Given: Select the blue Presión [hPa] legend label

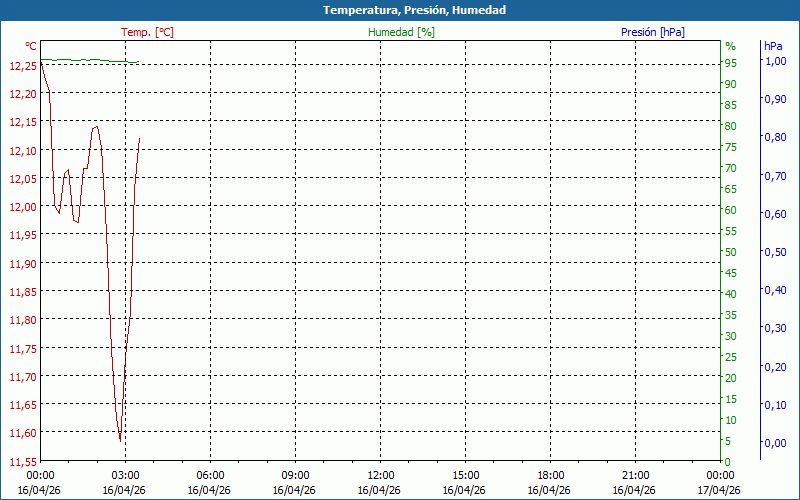Looking at the screenshot, I should point(653,32).
